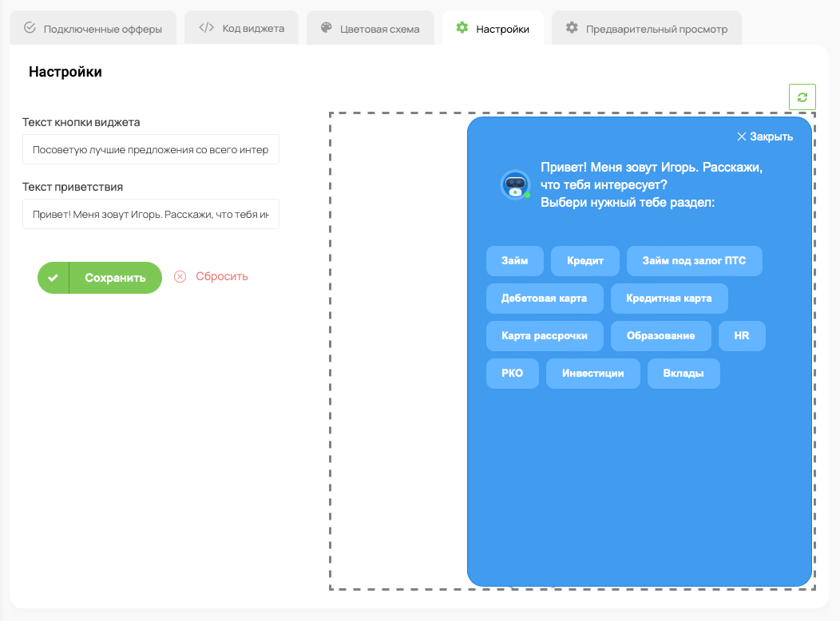This screenshot has height=621, width=840.
Task: Choose the Займ category button
Action: (514, 261)
